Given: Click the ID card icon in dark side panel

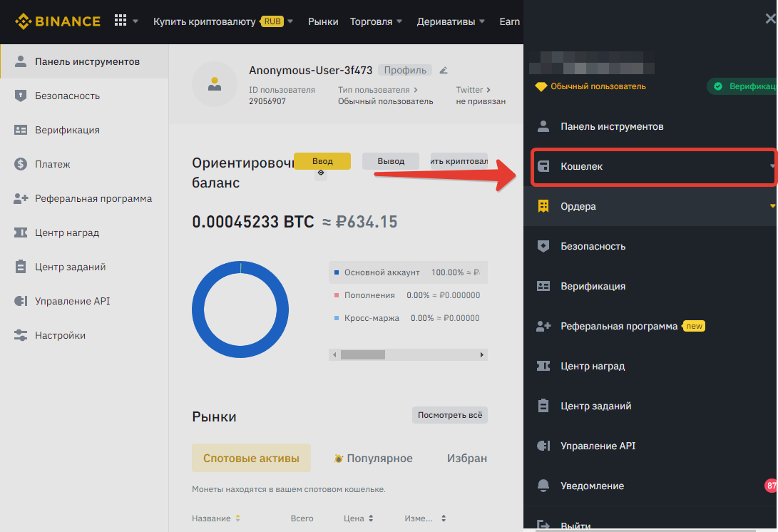Looking at the screenshot, I should 543,287.
